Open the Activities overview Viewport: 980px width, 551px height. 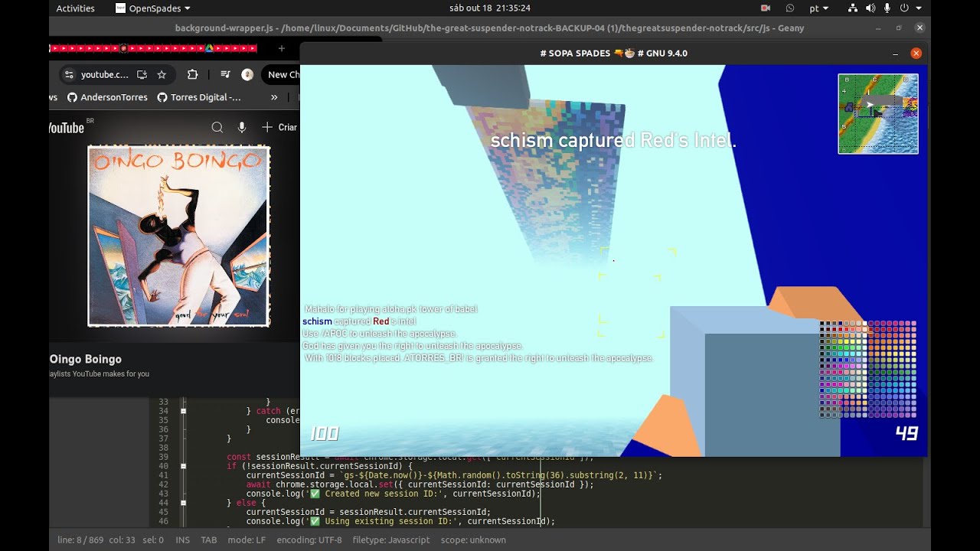click(76, 8)
